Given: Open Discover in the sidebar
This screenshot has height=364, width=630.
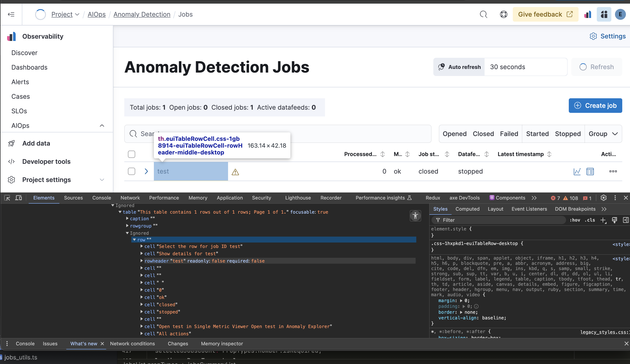Looking at the screenshot, I should (24, 53).
